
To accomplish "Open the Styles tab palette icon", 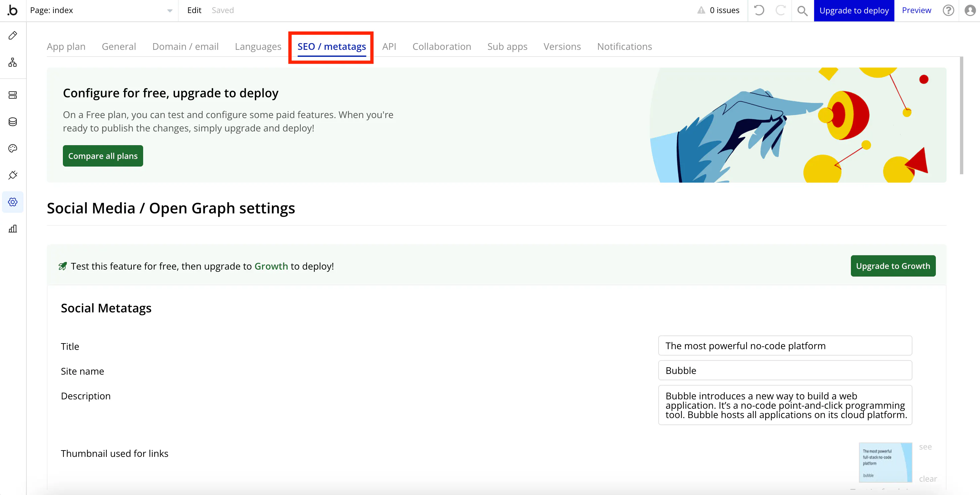I will (x=13, y=148).
